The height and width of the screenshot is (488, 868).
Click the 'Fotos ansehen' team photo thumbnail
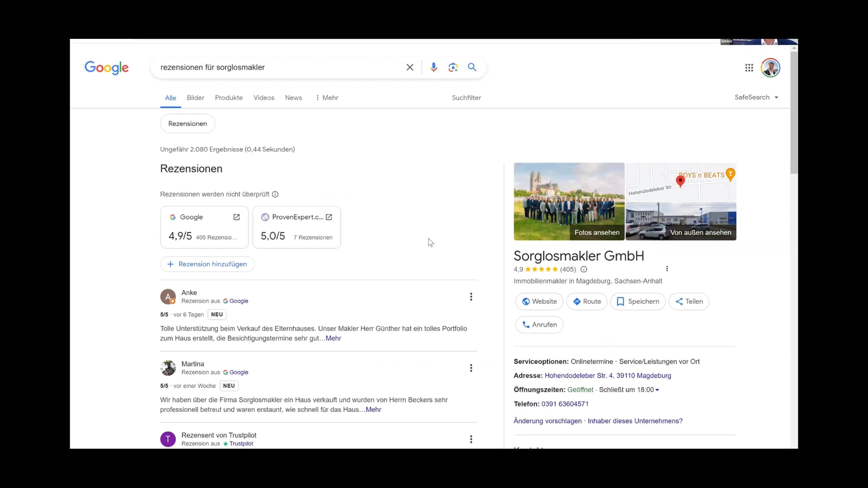pos(569,202)
